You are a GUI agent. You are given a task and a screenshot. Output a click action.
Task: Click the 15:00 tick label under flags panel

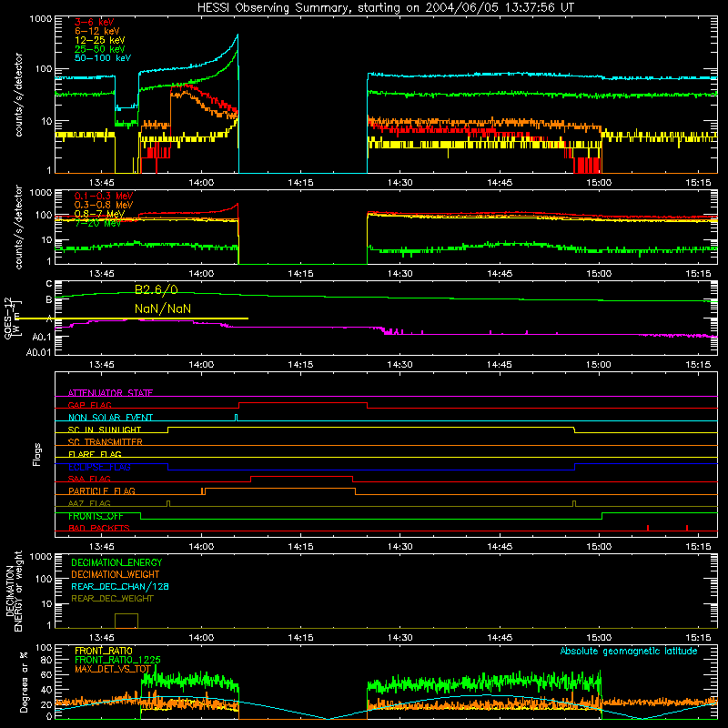(x=599, y=547)
